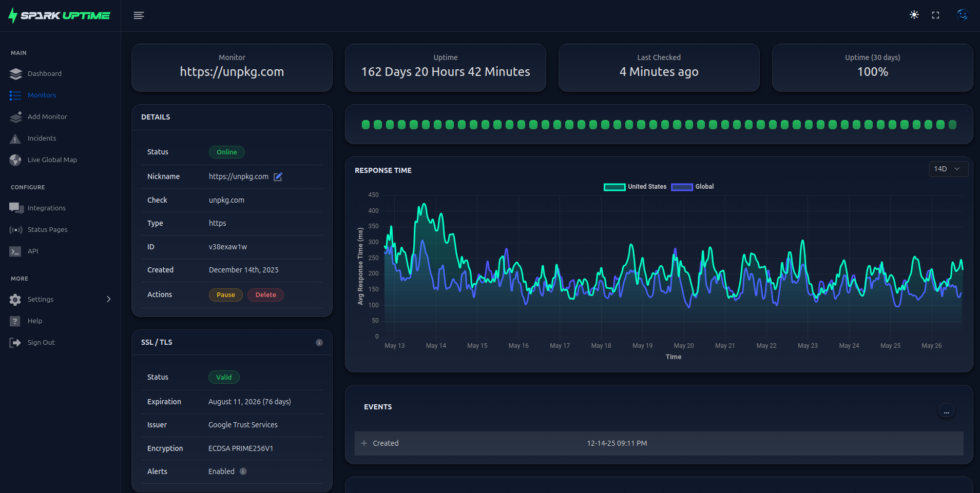Open Integrations in the sidebar
This screenshot has width=980, height=493.
(47, 208)
